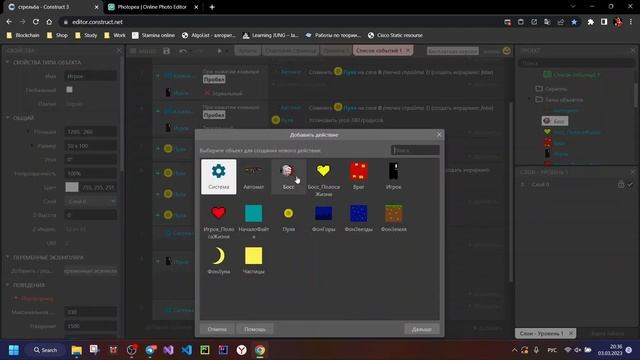
Task: Collapse the Общий properties section
Action: 7,118
